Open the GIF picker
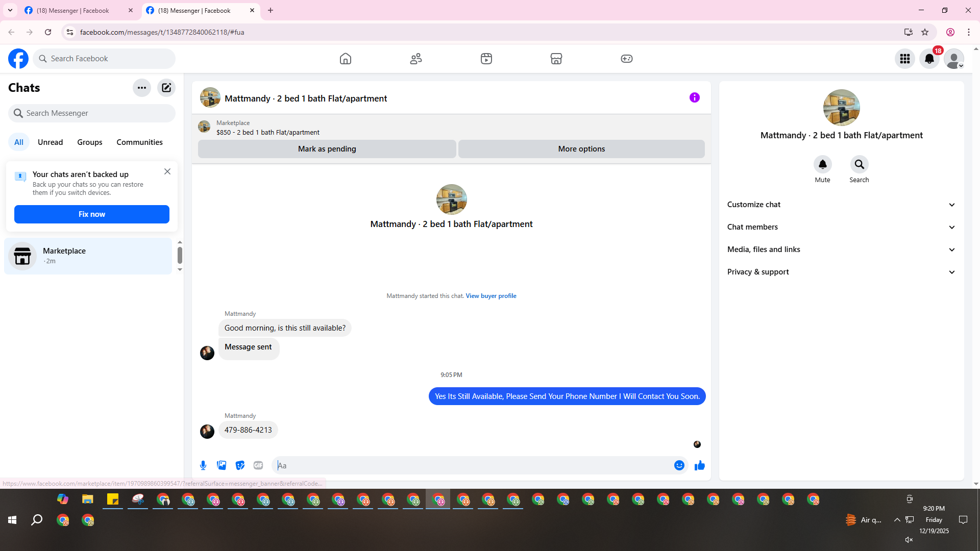Image resolution: width=980 pixels, height=551 pixels. (258, 465)
